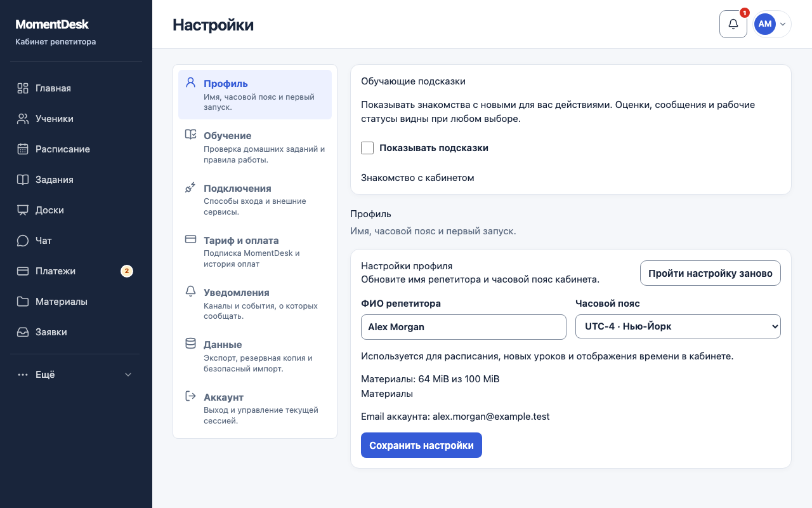
Task: Click the Платежи card icon in sidebar
Action: coord(23,271)
